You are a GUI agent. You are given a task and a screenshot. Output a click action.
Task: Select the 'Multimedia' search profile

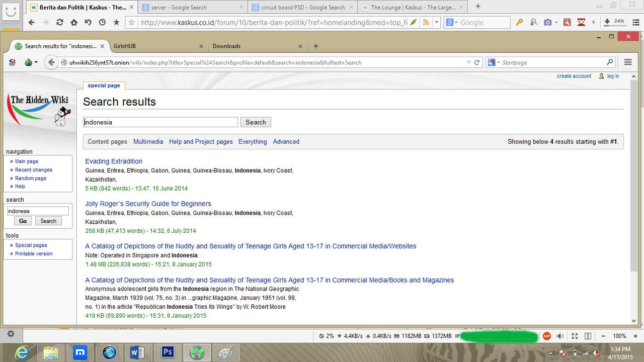point(148,142)
